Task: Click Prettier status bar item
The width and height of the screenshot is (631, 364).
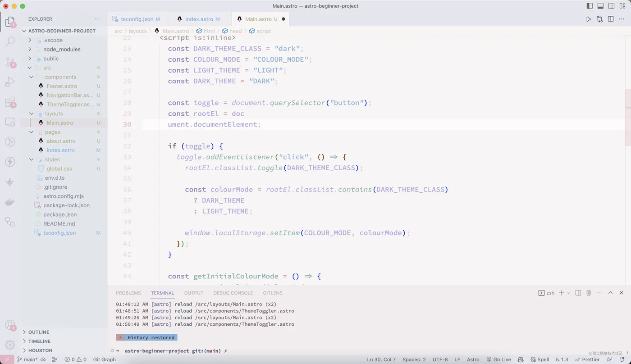Action: [x=587, y=359]
